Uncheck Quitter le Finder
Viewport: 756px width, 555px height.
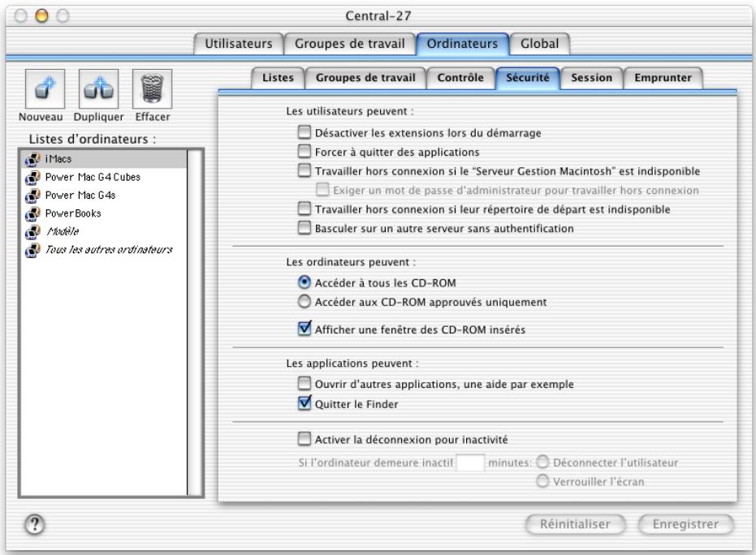(305, 402)
